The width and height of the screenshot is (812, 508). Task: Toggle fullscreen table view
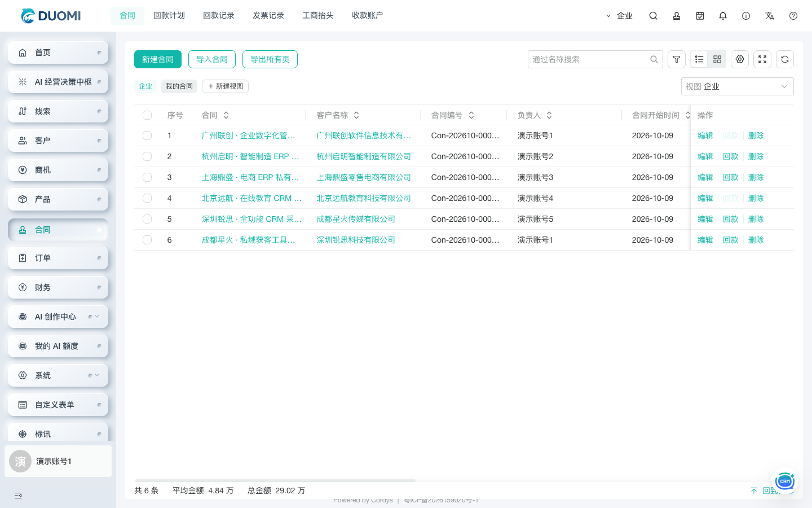(x=762, y=59)
